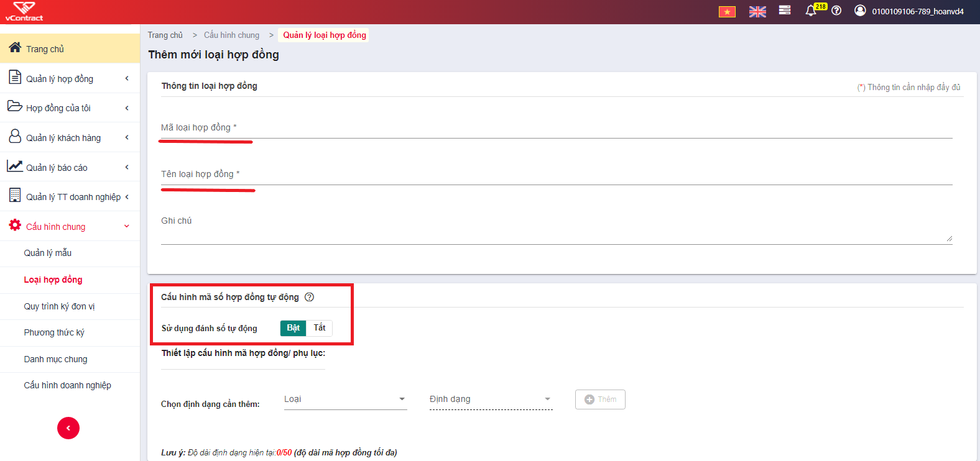Viewport: 980px width, 461px height.
Task: Expand Quản lý hợp đồng menu
Action: (x=70, y=79)
